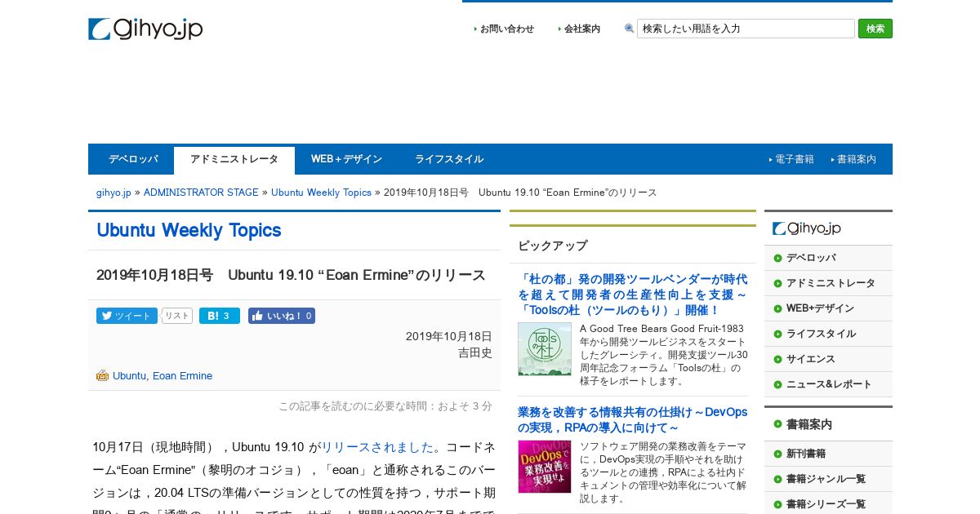Open the リリースされました link in article

(x=377, y=447)
